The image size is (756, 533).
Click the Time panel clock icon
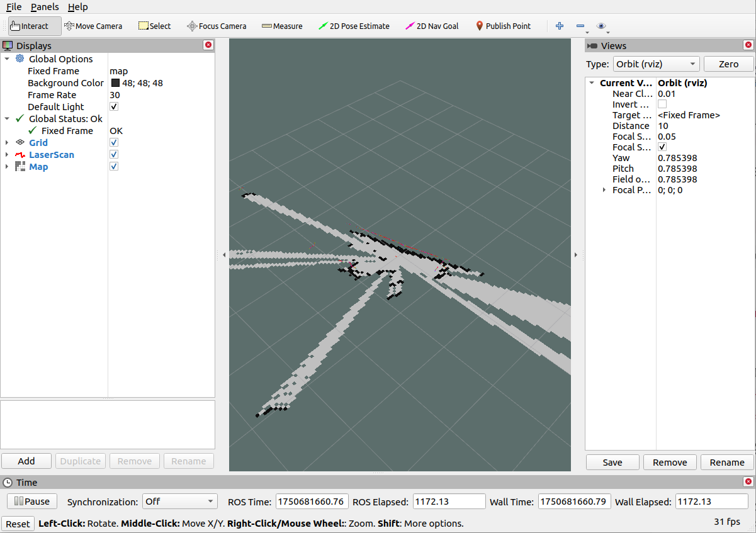pos(8,483)
